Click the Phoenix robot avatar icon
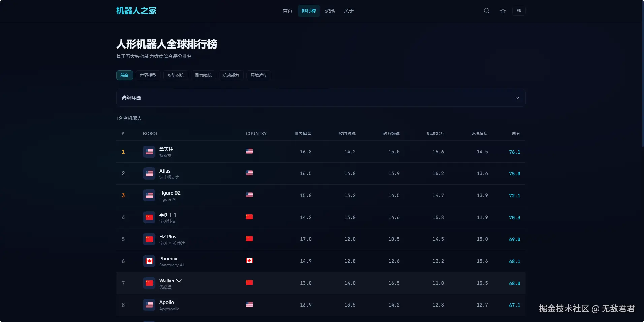The width and height of the screenshot is (644, 322). point(149,261)
